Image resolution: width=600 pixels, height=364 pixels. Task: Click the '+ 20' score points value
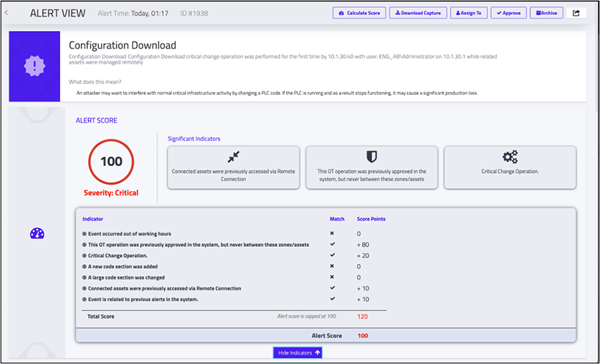click(x=363, y=256)
